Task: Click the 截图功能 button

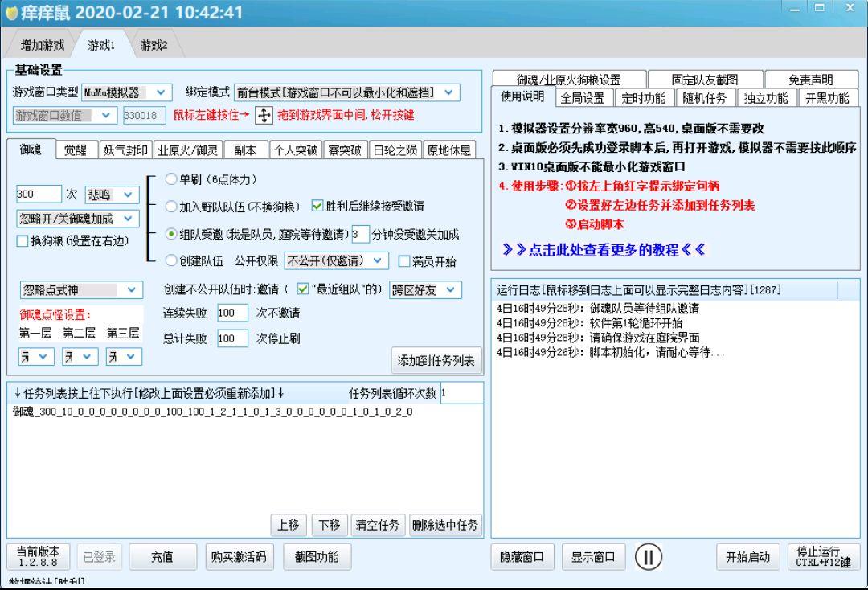Action: [317, 556]
